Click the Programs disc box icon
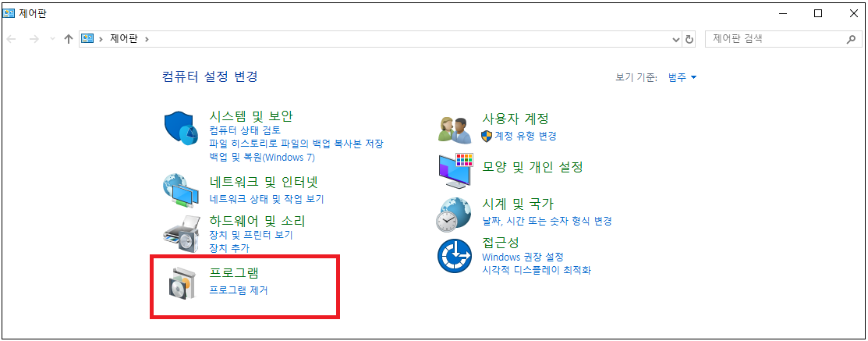This screenshot has height=341, width=868. click(181, 282)
